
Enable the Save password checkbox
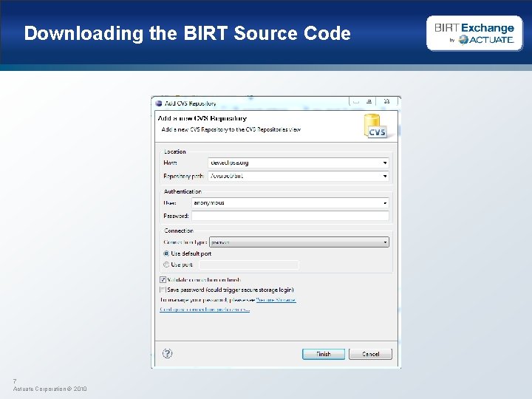coord(163,290)
